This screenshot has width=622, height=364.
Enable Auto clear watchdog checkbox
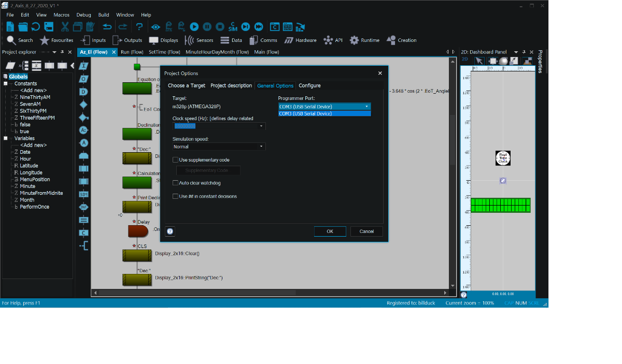pyautogui.click(x=175, y=183)
